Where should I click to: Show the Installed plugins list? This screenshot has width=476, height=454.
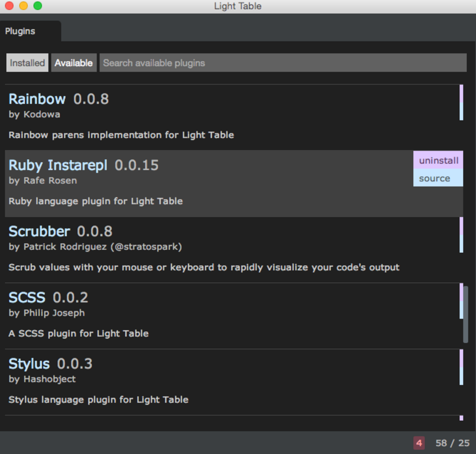tap(27, 63)
